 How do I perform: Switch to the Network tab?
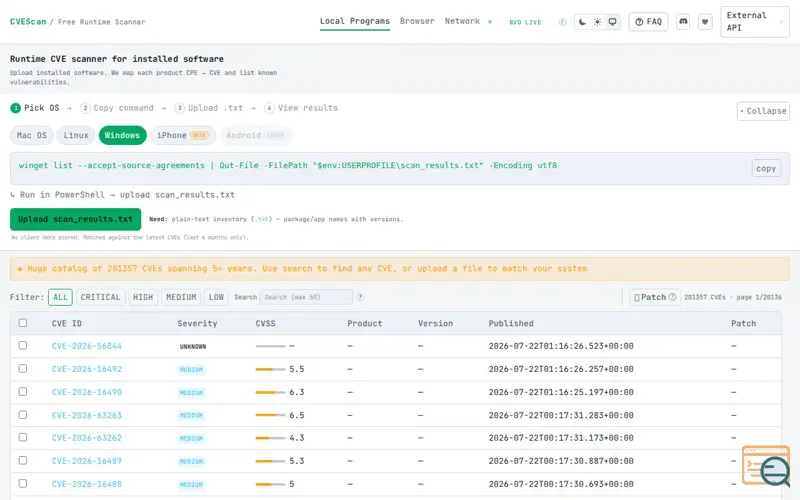click(x=462, y=21)
